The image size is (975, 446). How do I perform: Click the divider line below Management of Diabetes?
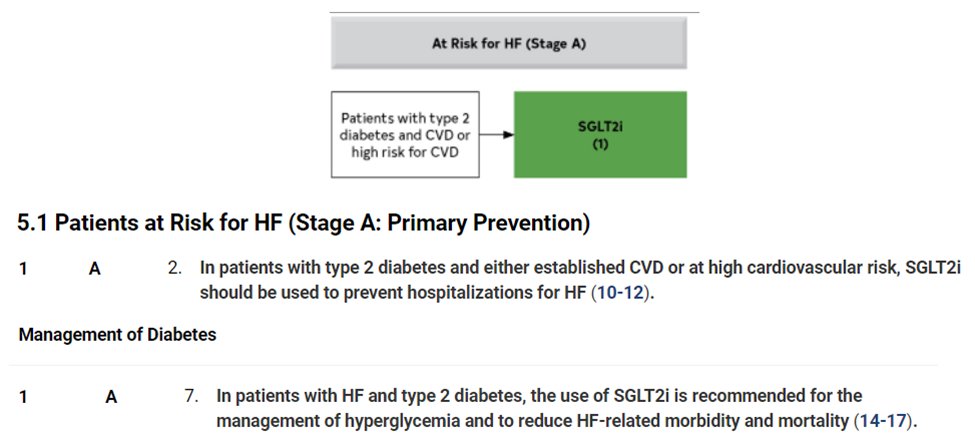[473, 365]
